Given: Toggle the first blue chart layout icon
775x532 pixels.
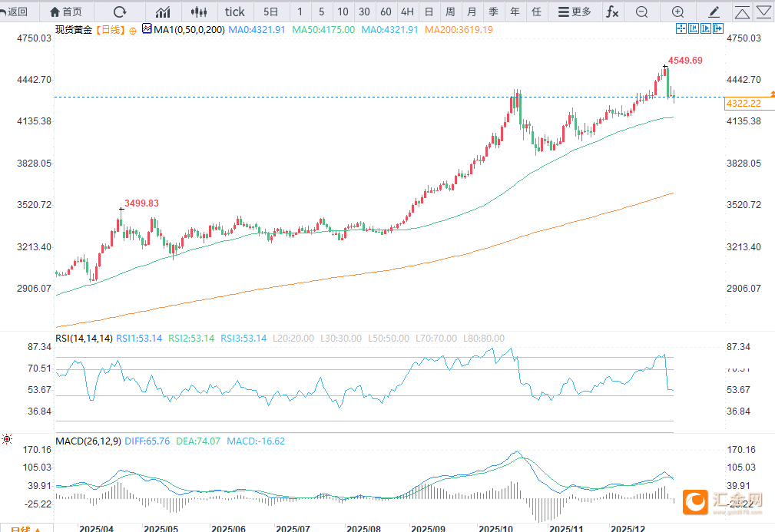Looking at the screenshot, I should 681,28.
